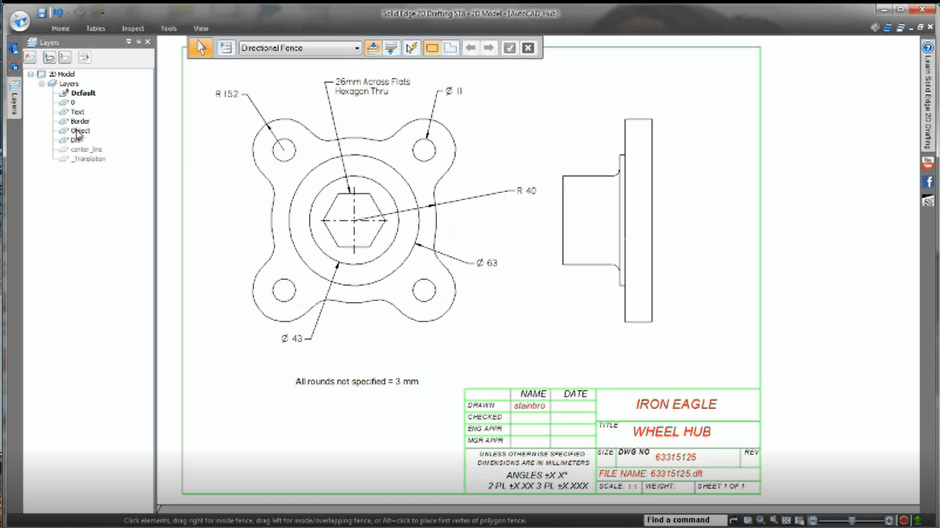940x528 pixels.
Task: Toggle visibility icon of the Text layer
Action: [x=63, y=112]
